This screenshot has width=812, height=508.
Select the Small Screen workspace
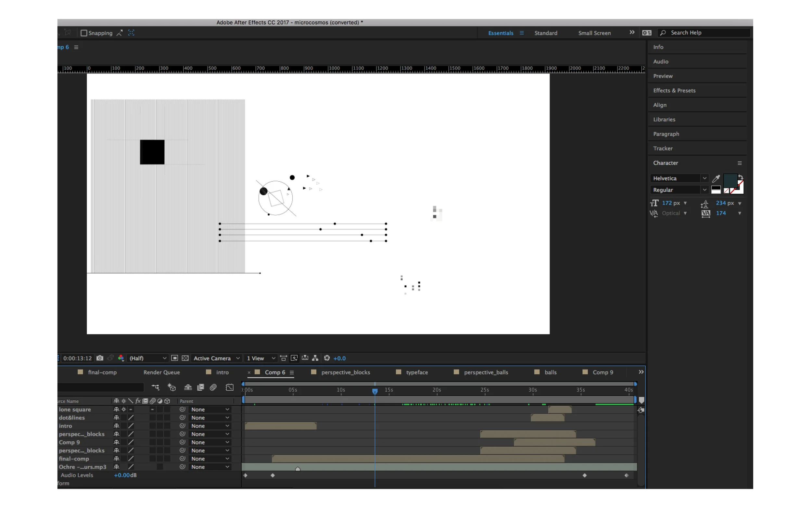tap(594, 33)
